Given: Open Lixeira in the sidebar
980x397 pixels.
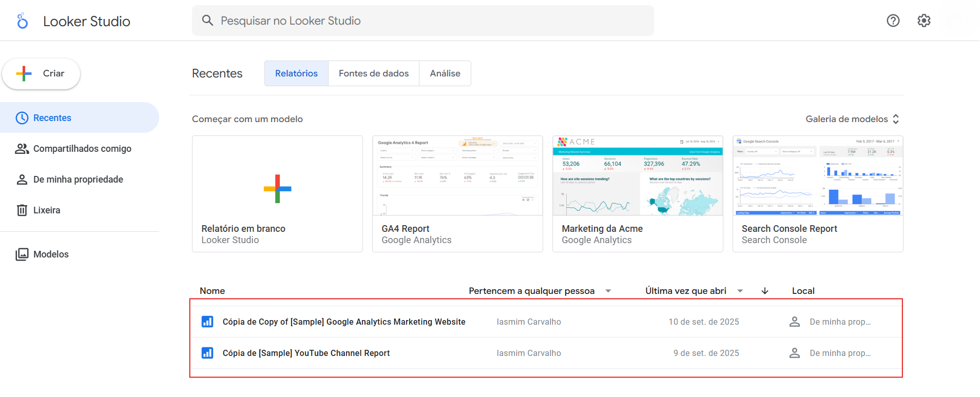Looking at the screenshot, I should [80, 210].
